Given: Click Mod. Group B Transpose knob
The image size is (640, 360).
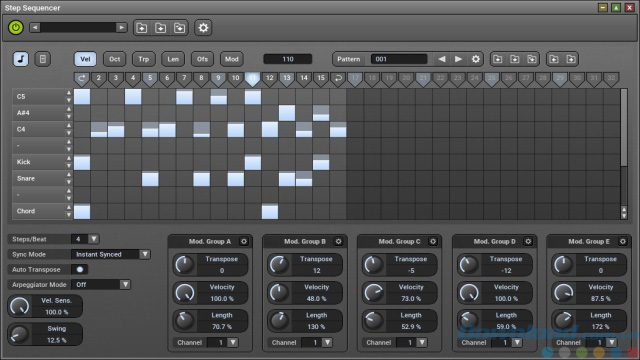Looking at the screenshot, I should click(x=279, y=264).
